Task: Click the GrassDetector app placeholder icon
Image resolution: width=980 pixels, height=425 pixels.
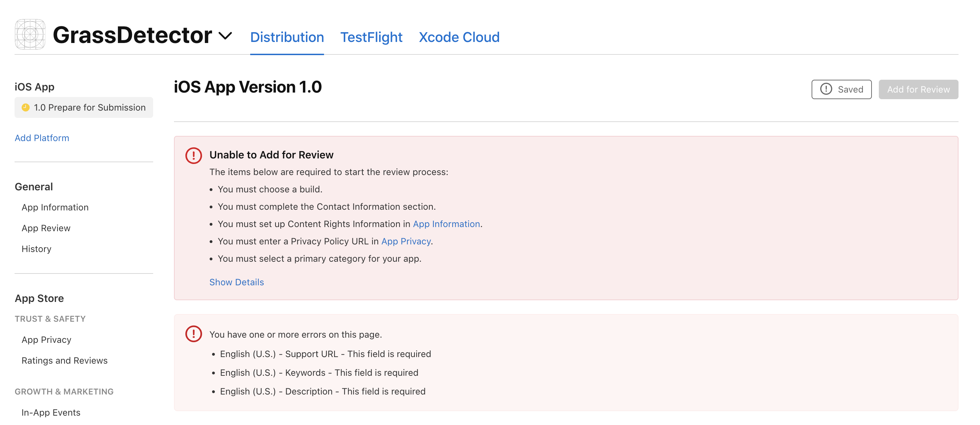Action: point(30,34)
